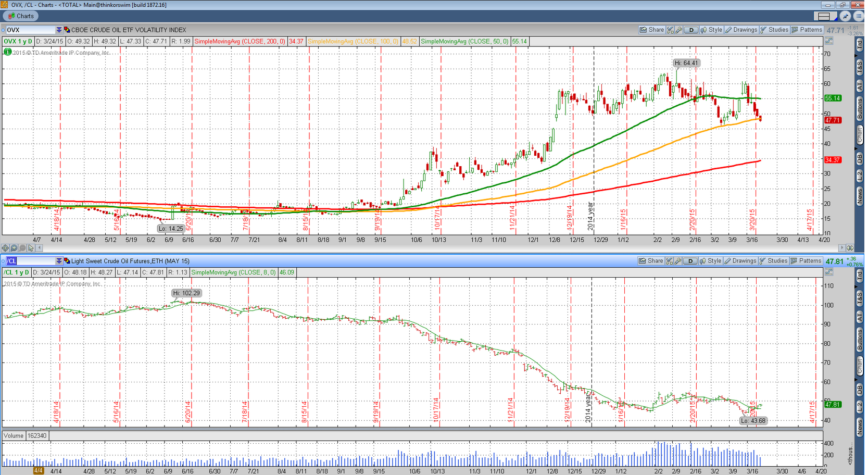Toggle OVX price axis scale icon
This screenshot has height=475, width=868.
tap(829, 41)
